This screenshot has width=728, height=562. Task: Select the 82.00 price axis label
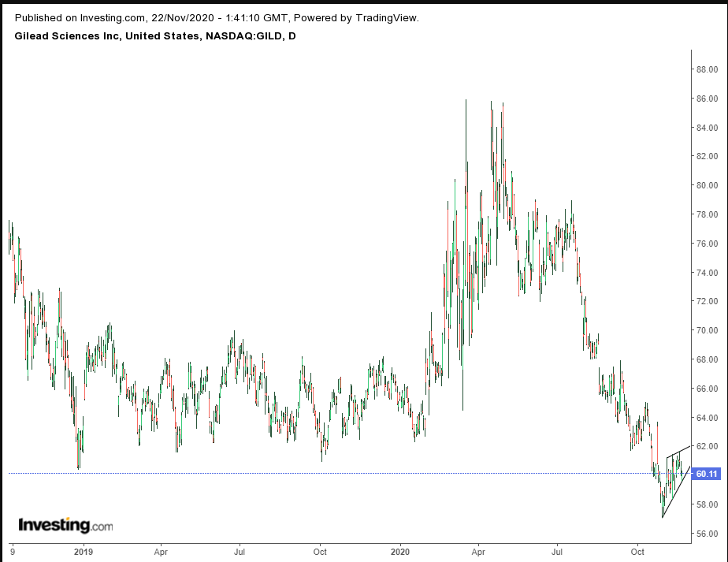coord(707,156)
